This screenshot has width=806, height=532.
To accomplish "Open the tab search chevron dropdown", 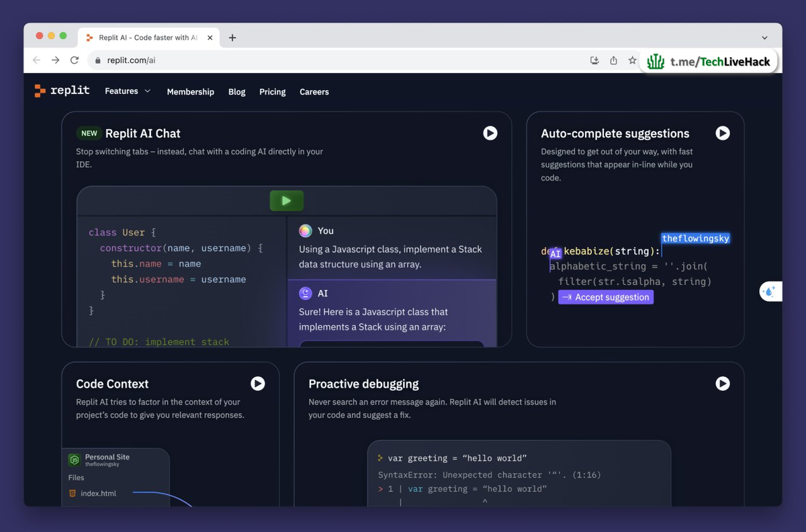I will pyautogui.click(x=764, y=38).
